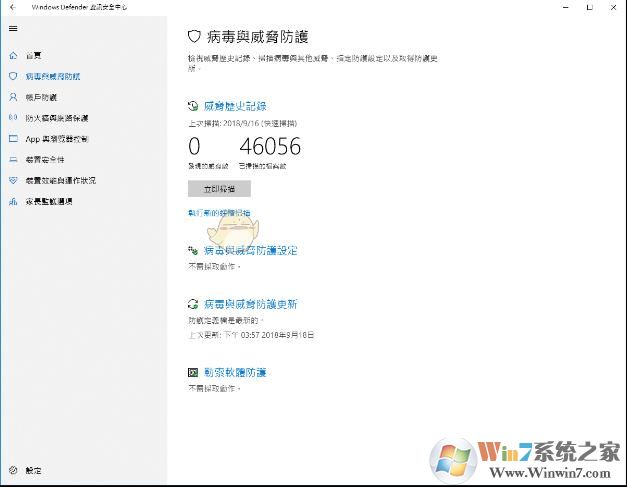Select the virus & threat protection shield in sidebar
This screenshot has height=487, width=627.
(13, 76)
